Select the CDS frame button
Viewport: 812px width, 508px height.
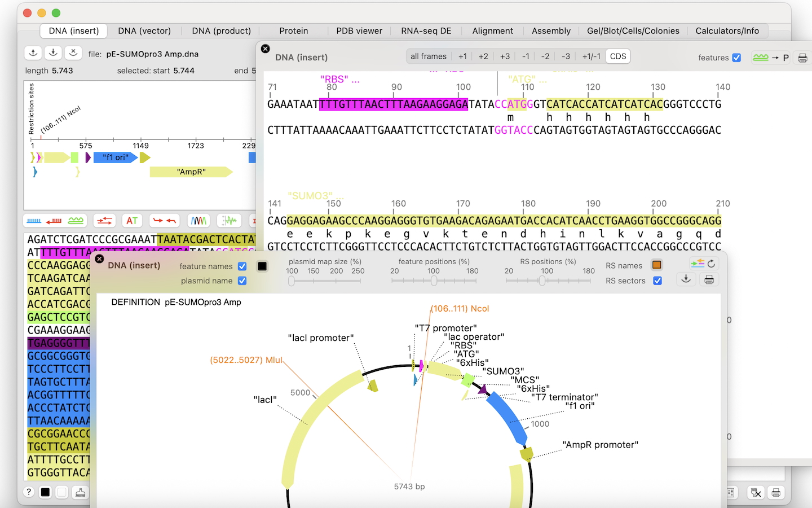tap(618, 56)
